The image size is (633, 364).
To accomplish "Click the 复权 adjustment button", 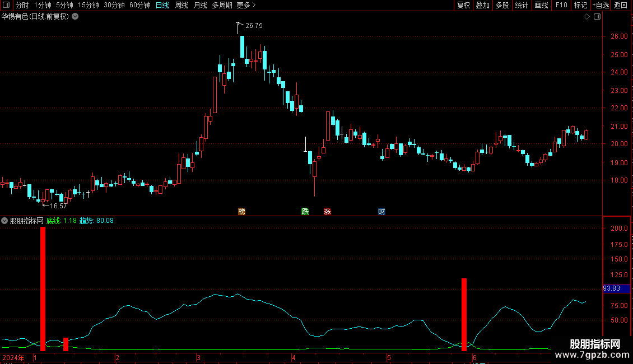I will click(x=463, y=5).
